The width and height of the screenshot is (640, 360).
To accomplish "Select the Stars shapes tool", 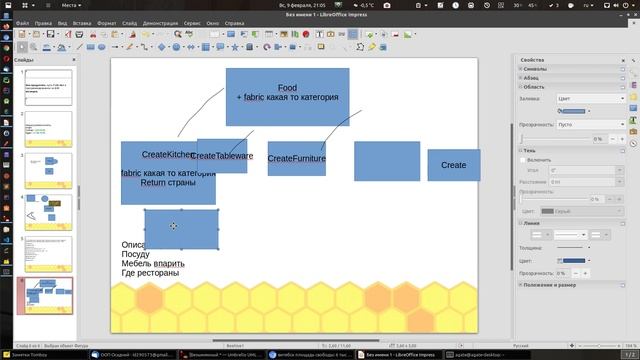I will click(x=235, y=47).
